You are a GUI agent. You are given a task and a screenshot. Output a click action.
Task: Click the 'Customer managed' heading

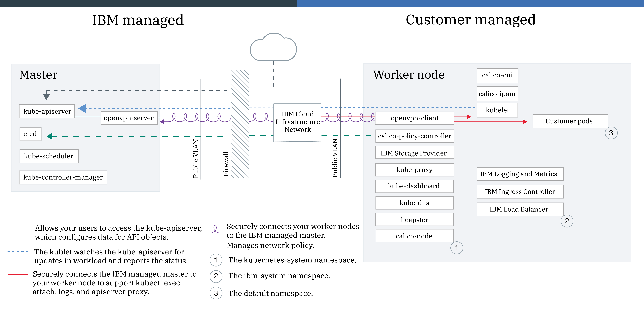click(471, 20)
